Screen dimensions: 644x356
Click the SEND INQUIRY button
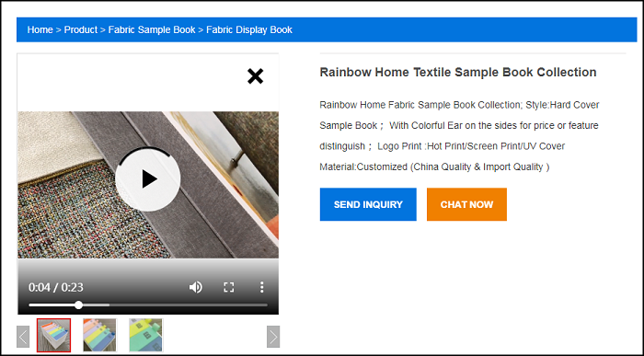point(368,204)
